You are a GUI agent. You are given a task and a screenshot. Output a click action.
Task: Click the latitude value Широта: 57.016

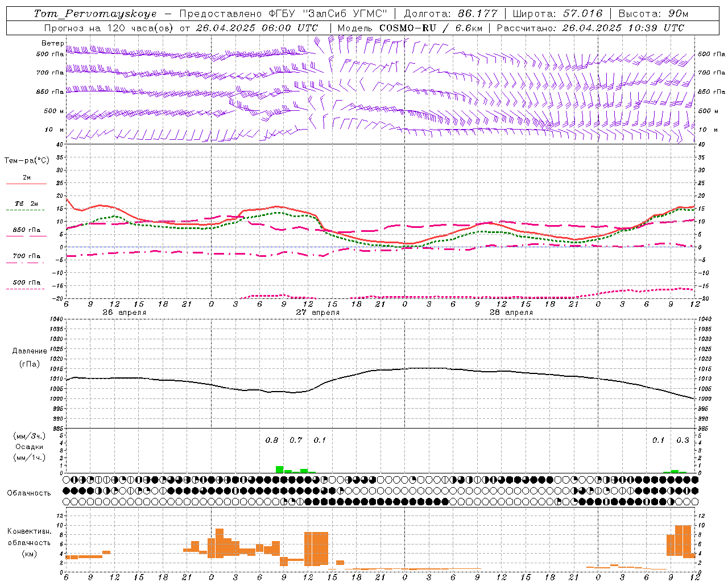(557, 14)
